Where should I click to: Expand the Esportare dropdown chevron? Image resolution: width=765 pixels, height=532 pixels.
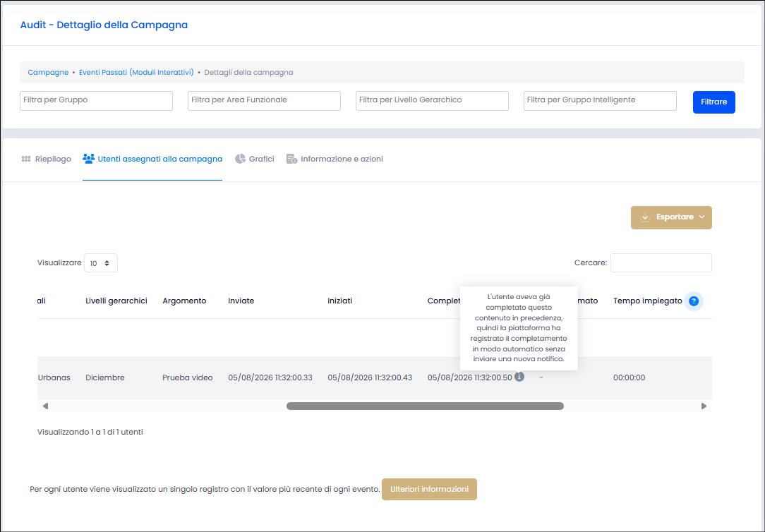click(701, 217)
